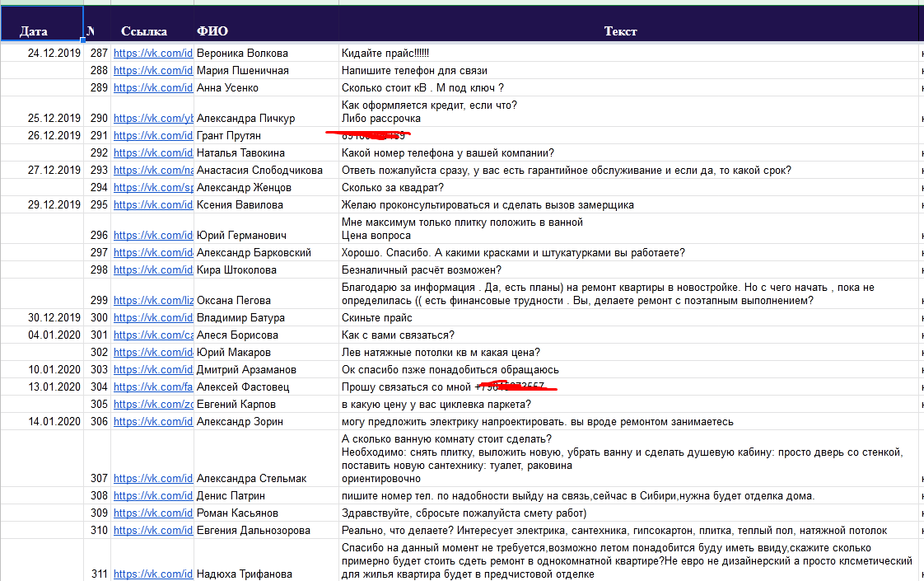Screen dimensions: 924x581
Task: Select the Дата column header cell
Action: tap(42, 24)
